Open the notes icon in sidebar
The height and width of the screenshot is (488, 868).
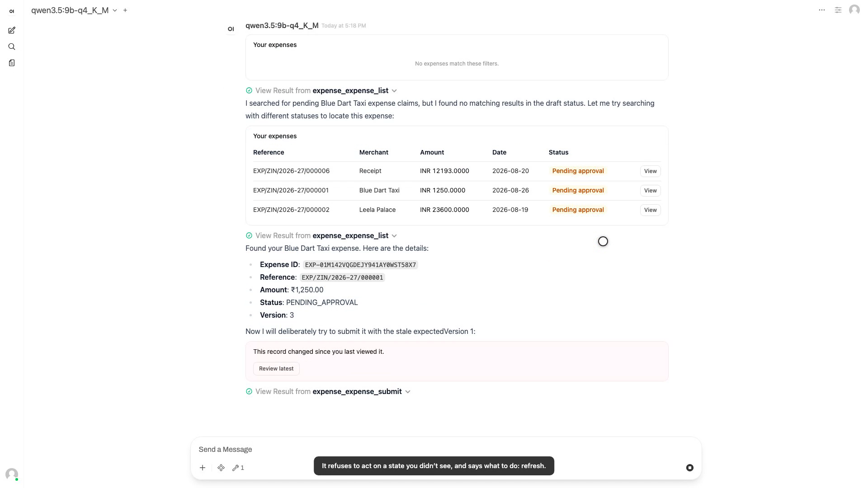[x=12, y=63]
